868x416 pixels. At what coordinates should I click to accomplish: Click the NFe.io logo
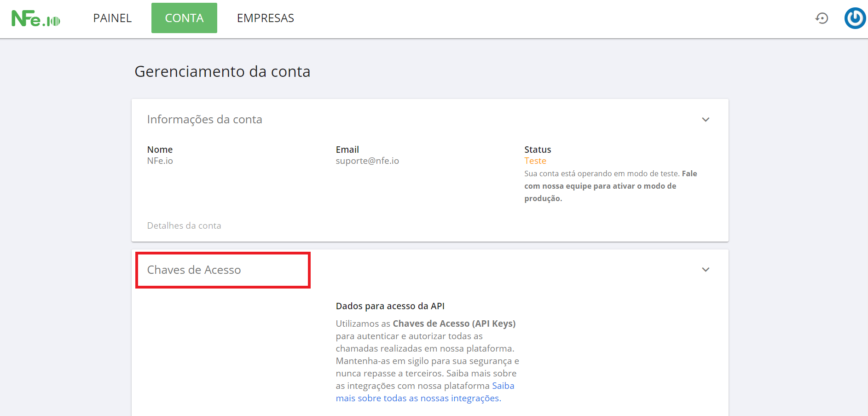36,18
